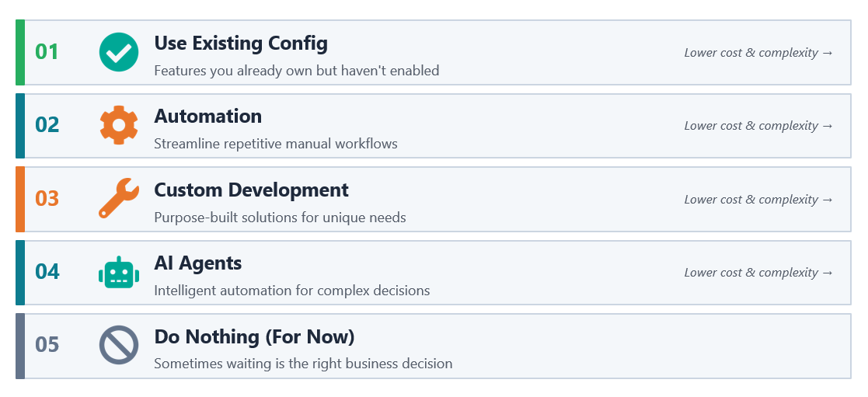868x397 pixels.
Task: Click 'Lower cost & complexity' arrow in Custom Development row
Action: point(758,200)
